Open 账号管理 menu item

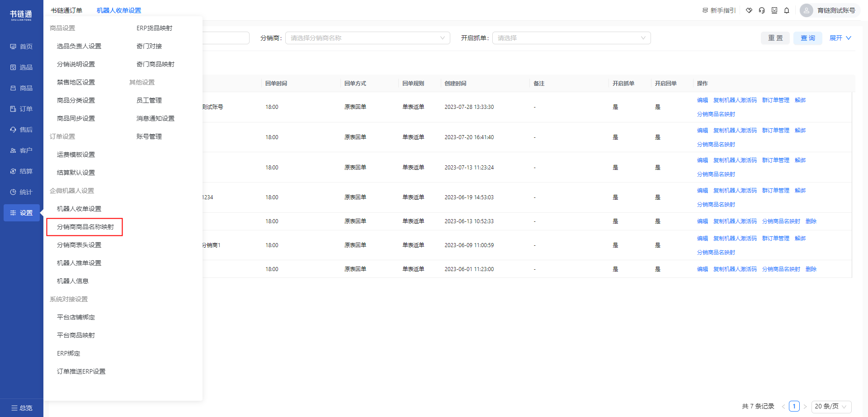(x=149, y=136)
